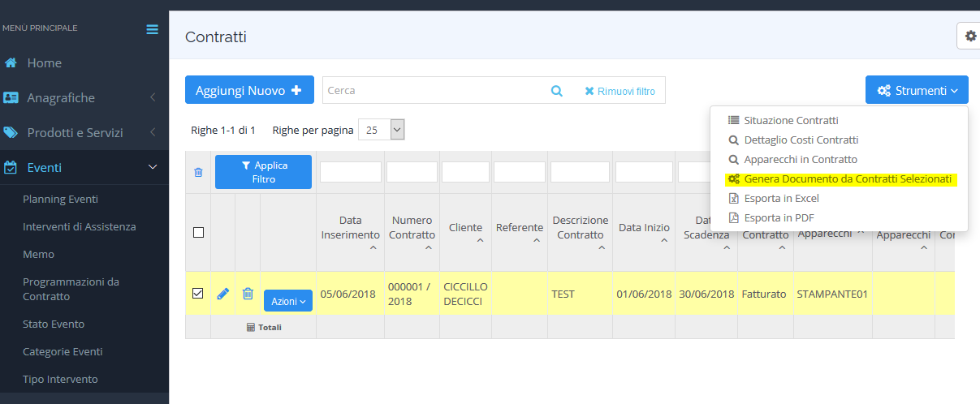Image resolution: width=980 pixels, height=404 pixels.
Task: Focus the Descrizione Contratto filter field
Action: click(x=580, y=172)
